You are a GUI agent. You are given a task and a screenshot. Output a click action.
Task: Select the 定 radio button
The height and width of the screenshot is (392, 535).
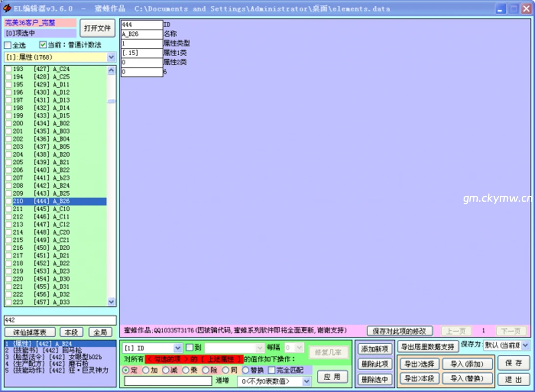tap(126, 370)
